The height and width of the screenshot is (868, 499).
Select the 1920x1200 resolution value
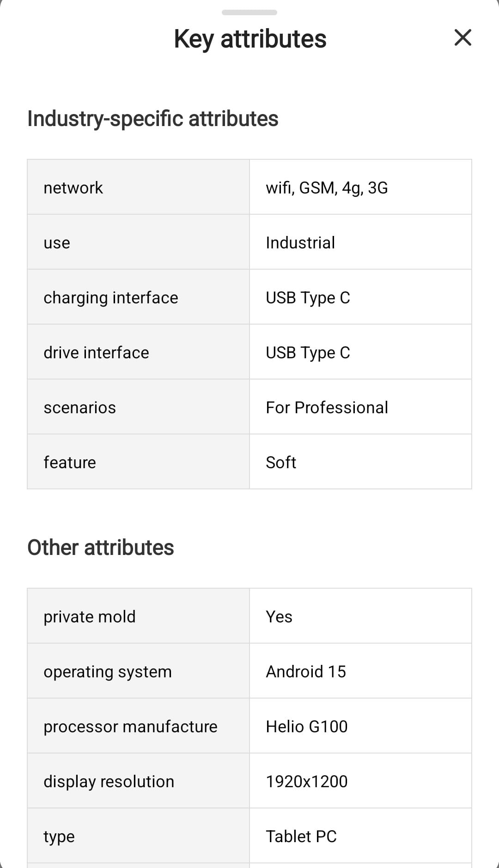307,782
